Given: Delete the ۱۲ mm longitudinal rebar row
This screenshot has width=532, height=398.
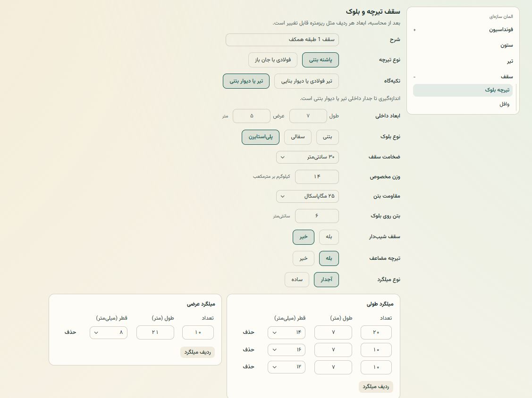Looking at the screenshot, I should coord(248,366).
